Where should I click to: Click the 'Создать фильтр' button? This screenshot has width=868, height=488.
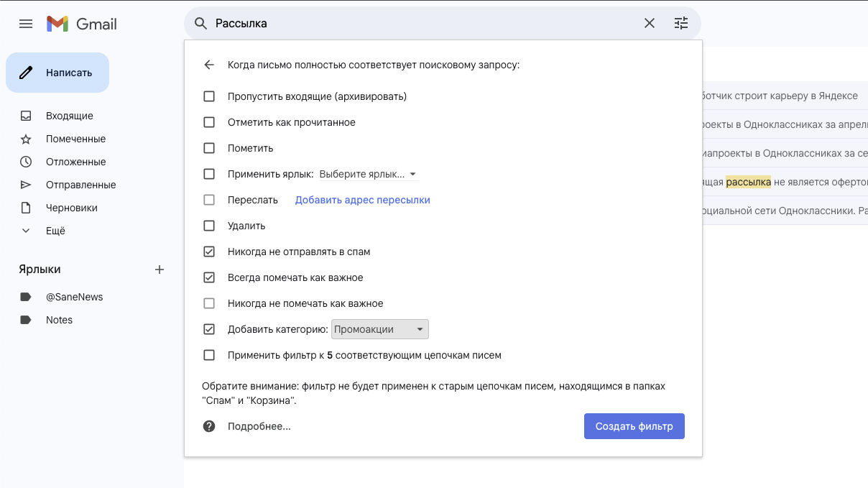634,426
